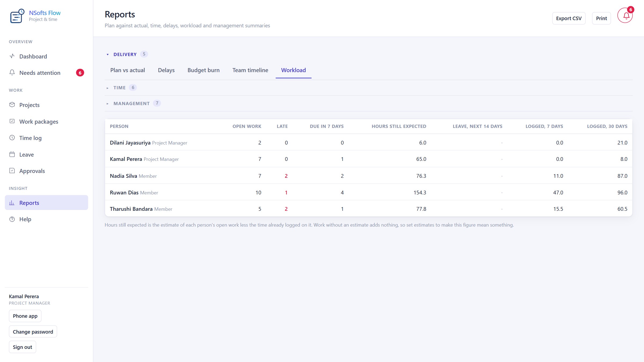Open the Phone app button
This screenshot has height=362, width=644.
[x=25, y=316]
